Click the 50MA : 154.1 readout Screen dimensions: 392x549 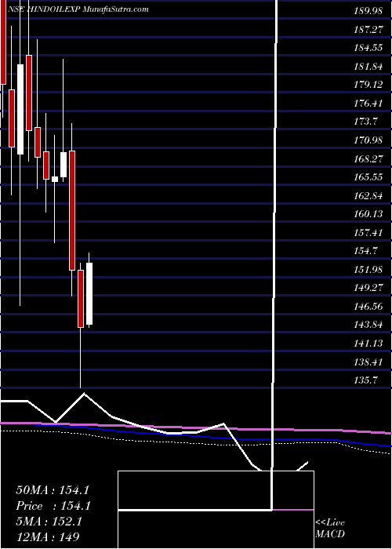coord(52,490)
